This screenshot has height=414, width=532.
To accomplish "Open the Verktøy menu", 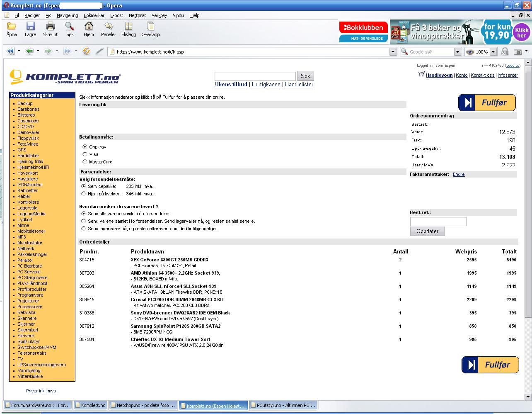I will tap(160, 15).
